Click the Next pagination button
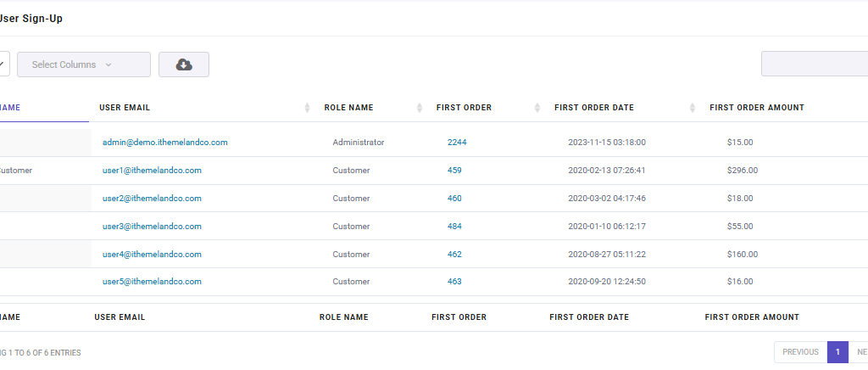The height and width of the screenshot is (370, 868). click(860, 352)
